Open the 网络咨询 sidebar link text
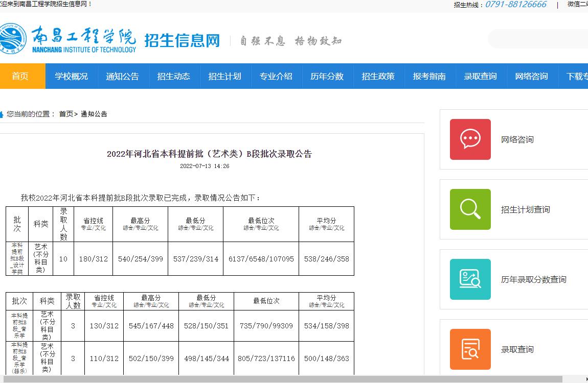 click(517, 139)
